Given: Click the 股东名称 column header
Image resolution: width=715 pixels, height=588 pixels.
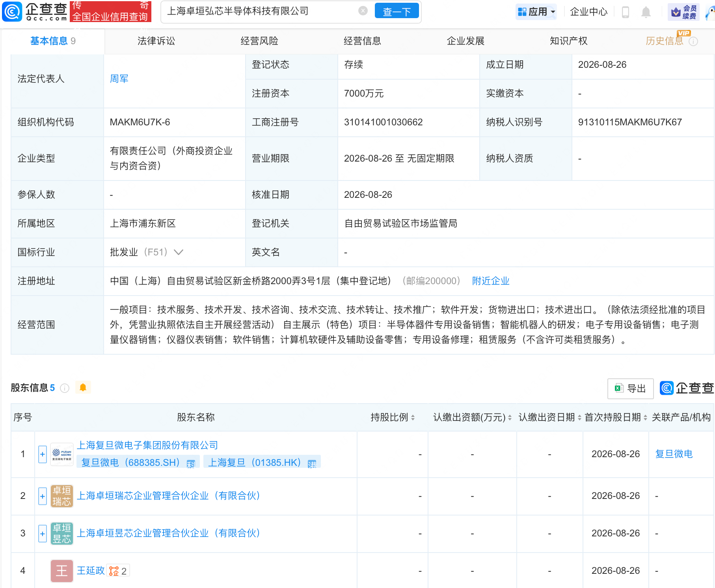Looking at the screenshot, I should pos(196,417).
